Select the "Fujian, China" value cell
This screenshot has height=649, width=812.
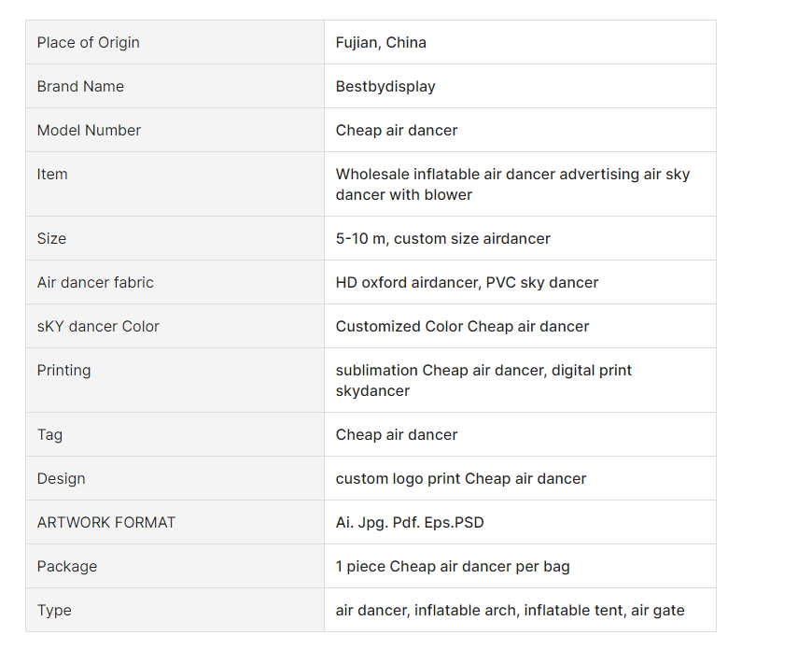[381, 42]
